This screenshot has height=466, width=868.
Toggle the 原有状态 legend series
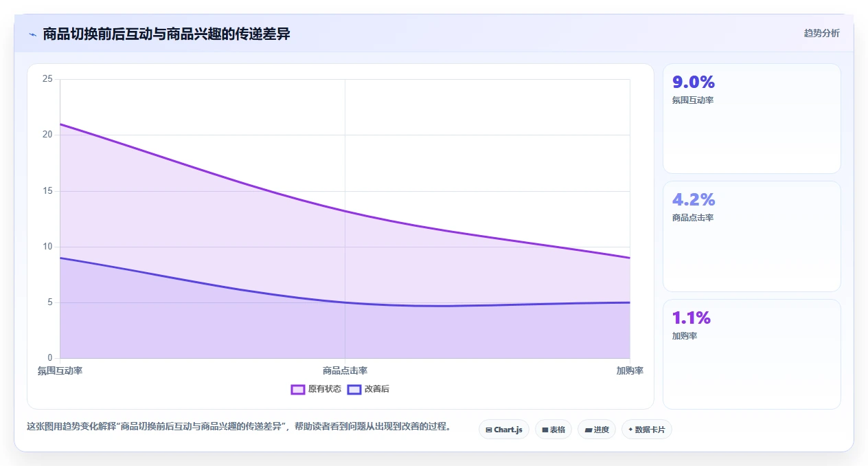point(316,389)
